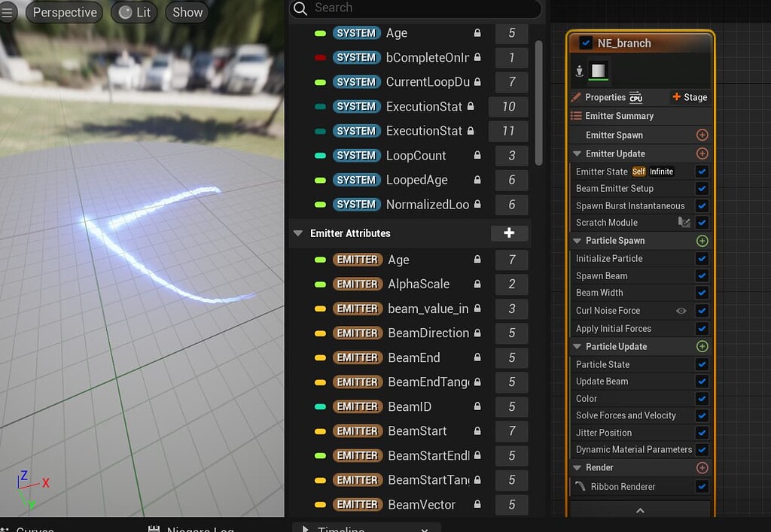Click the white material thumbnail on NE_branch

click(x=599, y=70)
